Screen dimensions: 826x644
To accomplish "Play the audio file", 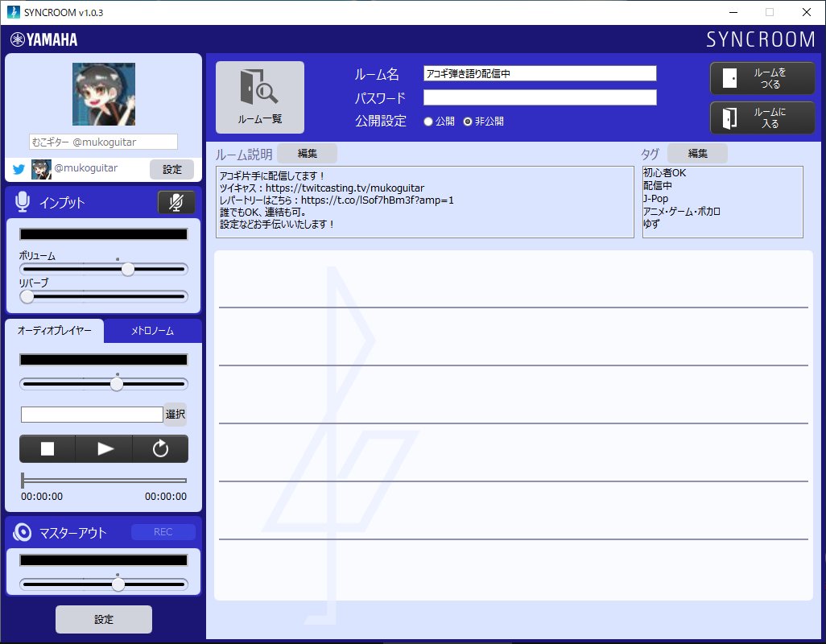I will [x=105, y=448].
